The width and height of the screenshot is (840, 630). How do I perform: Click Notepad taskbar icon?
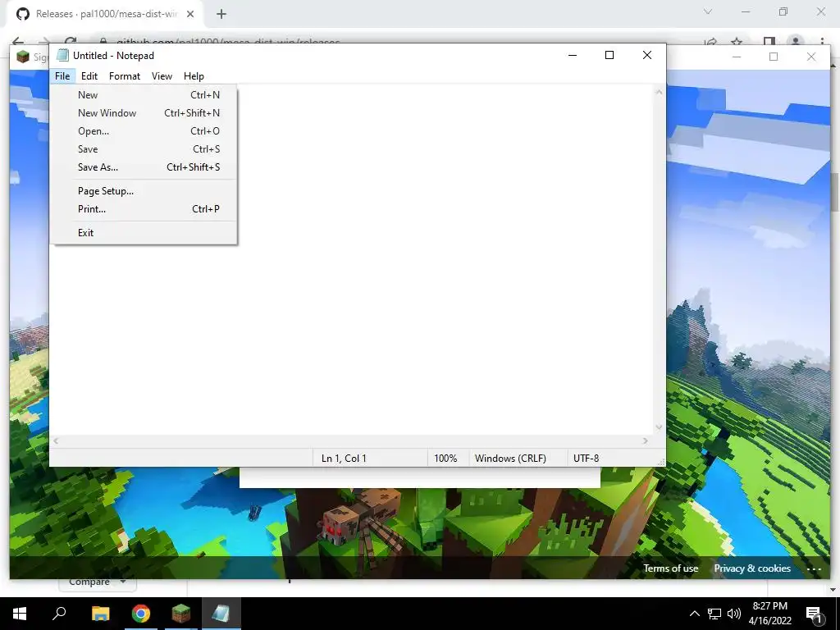[221, 614]
